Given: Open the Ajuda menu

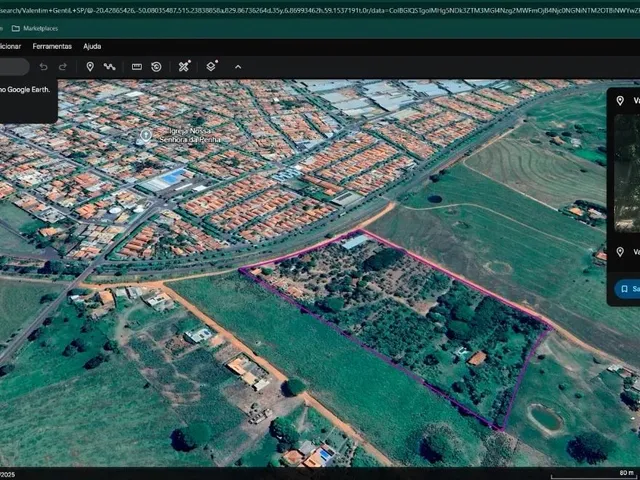Looking at the screenshot, I should (x=92, y=46).
